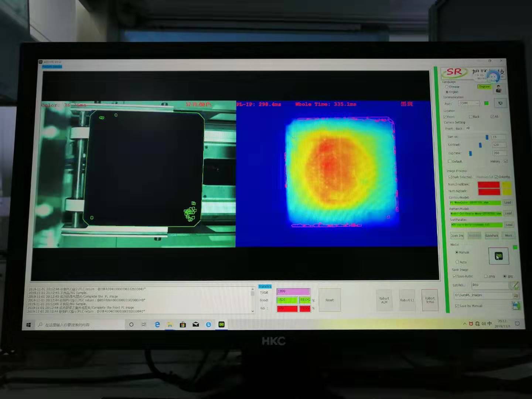The height and width of the screenshot is (399, 532).
Task: Click the Lot-NO input field
Action: pos(490,285)
